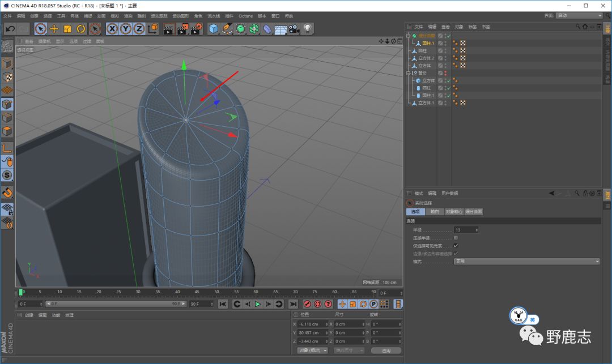Click the Spline Pen tool icon

click(x=227, y=29)
